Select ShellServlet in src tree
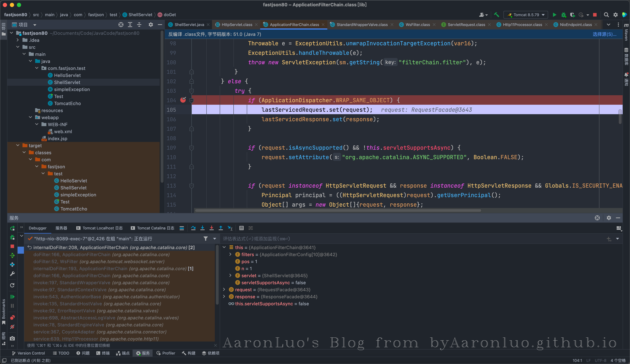630x364 pixels. click(x=67, y=82)
